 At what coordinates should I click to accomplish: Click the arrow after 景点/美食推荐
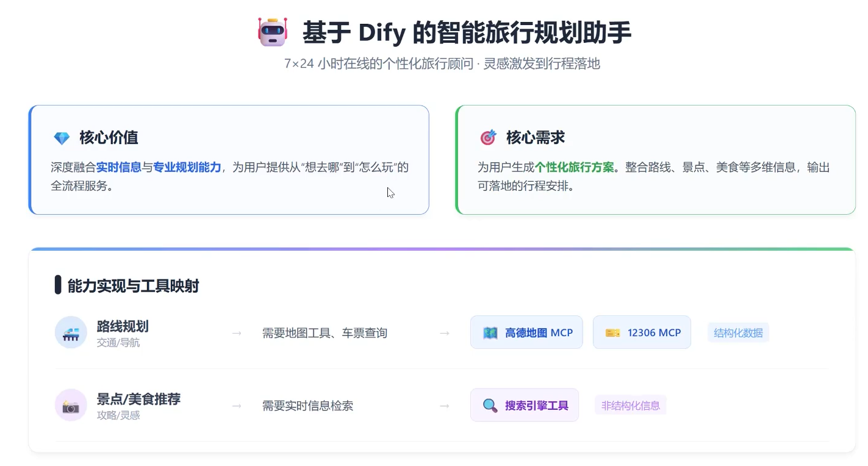[x=237, y=406]
